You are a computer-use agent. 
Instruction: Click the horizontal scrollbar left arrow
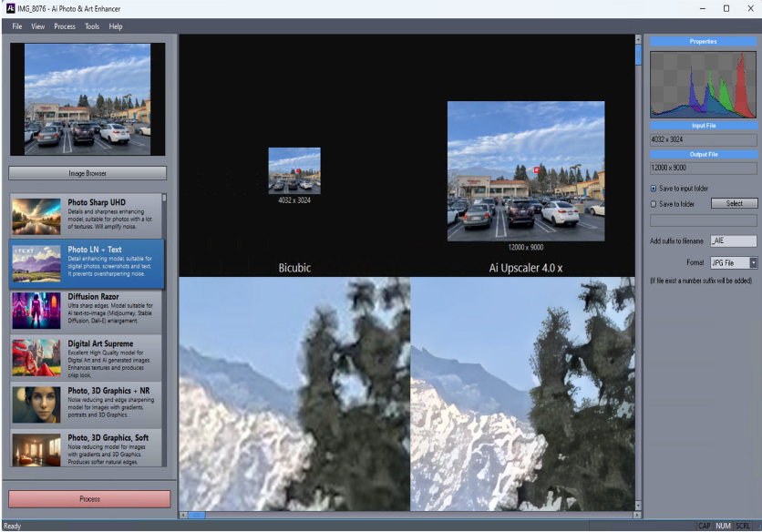click(x=183, y=515)
